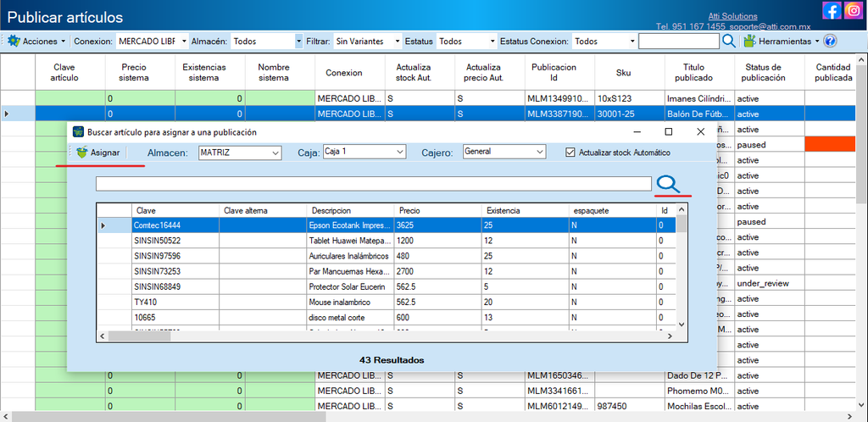Image resolution: width=868 pixels, height=422 pixels.
Task: Select the TY410 row
Action: click(387, 303)
